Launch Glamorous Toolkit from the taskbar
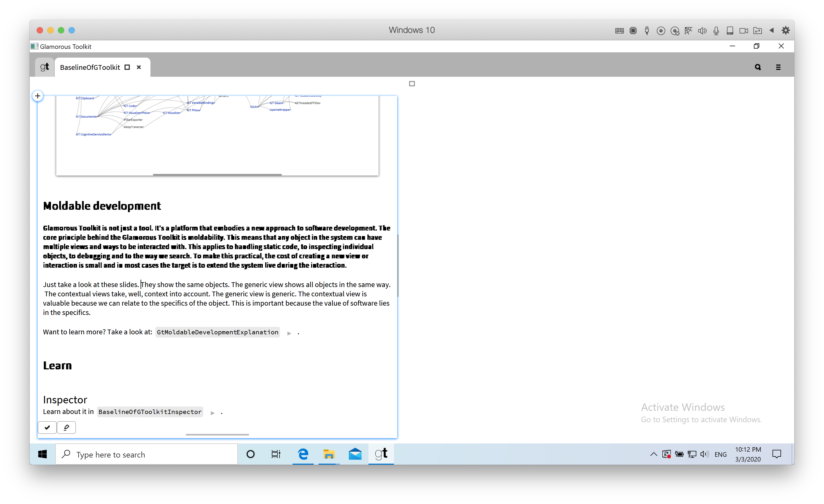The height and width of the screenshot is (504, 824). pos(381,454)
